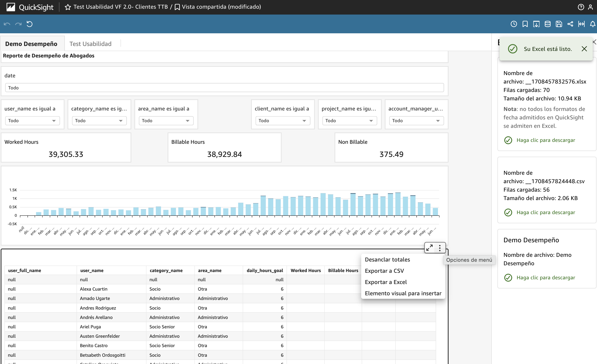The width and height of the screenshot is (597, 364).
Task: Click the Non Billable KPI value 375.49
Action: 392,154
